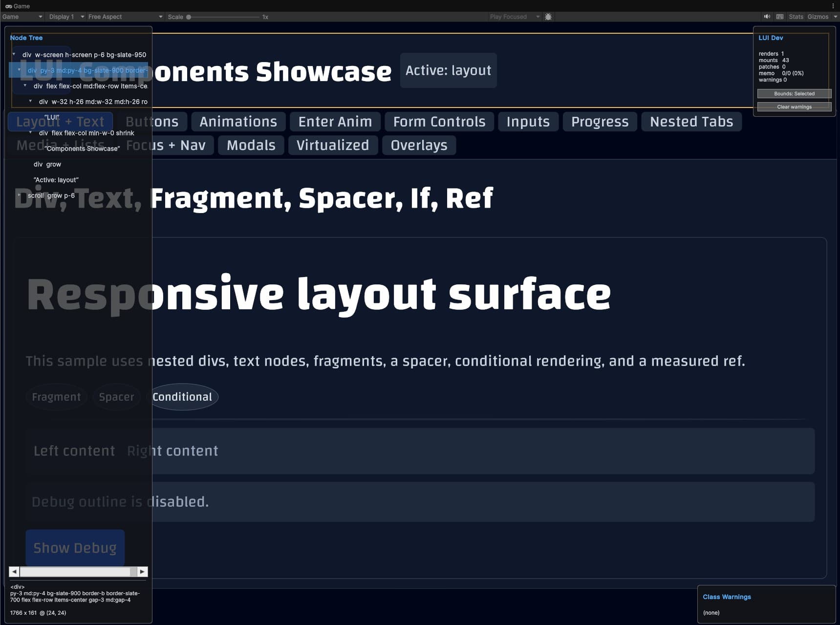Click the 'warnings 0' stat line
This screenshot has width=840, height=625.
click(x=773, y=80)
